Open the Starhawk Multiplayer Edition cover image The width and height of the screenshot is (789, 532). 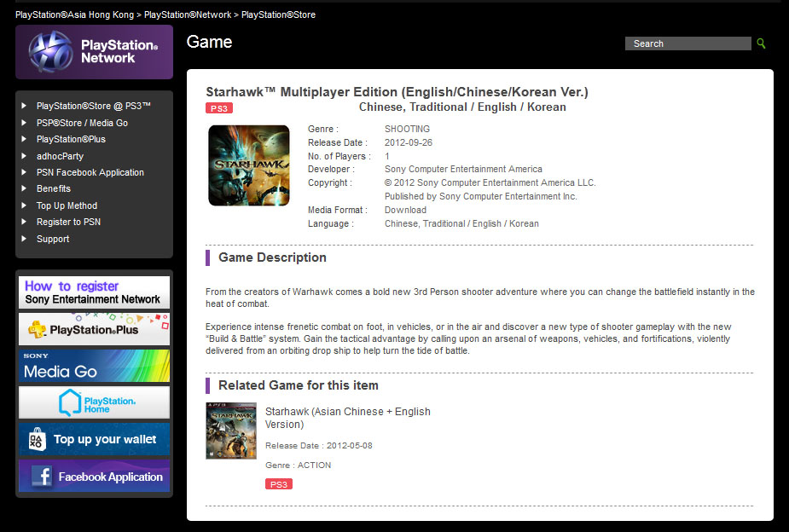249,165
